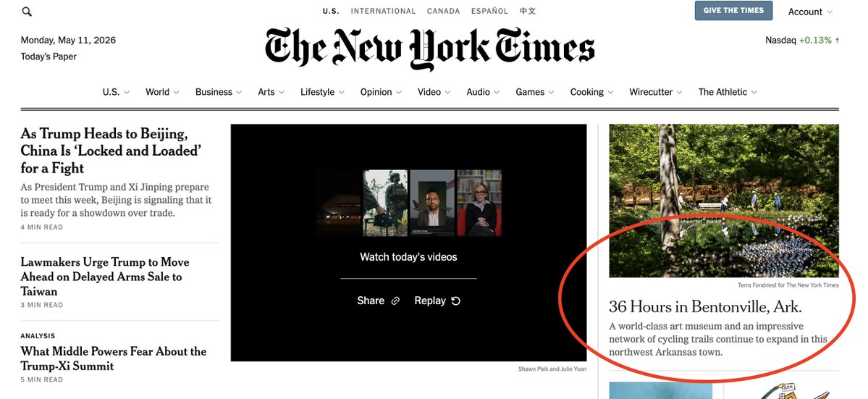
Task: Click the Bentonville article summary paragraph
Action: coord(718,339)
